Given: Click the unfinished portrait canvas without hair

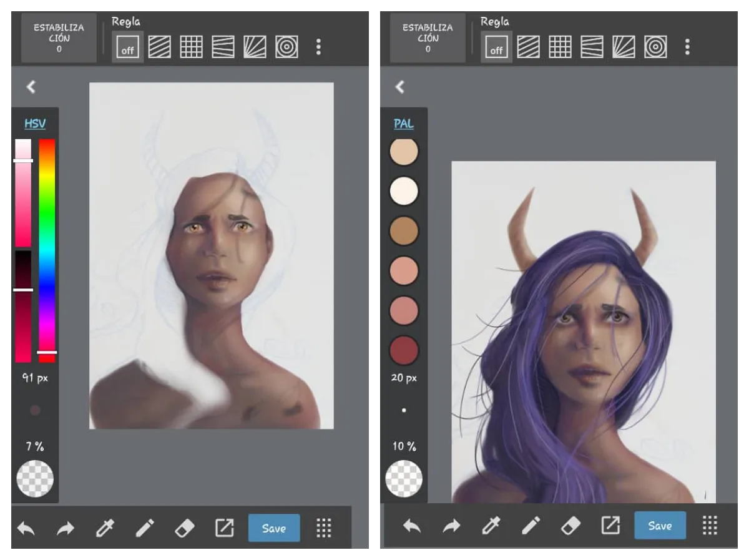Looking at the screenshot, I should 212,256.
